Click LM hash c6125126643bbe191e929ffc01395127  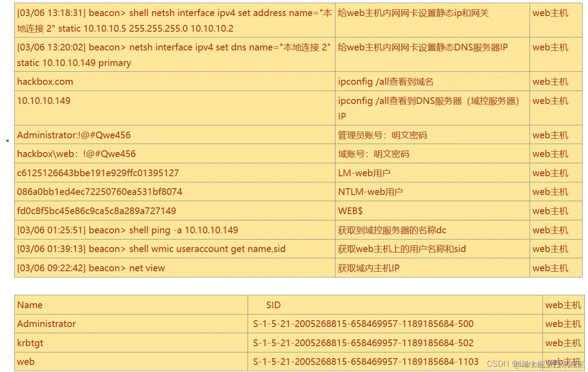pos(98,173)
